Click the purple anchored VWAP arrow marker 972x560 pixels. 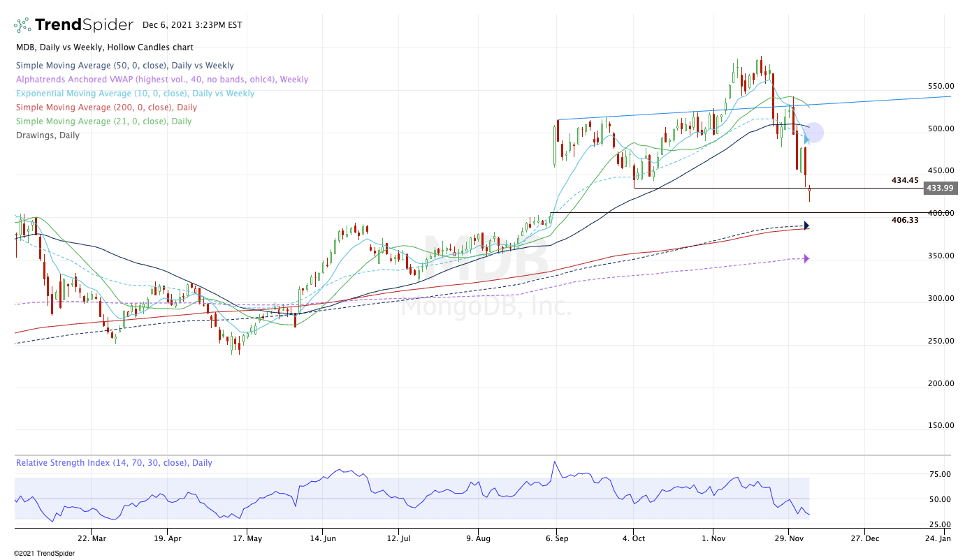(806, 259)
